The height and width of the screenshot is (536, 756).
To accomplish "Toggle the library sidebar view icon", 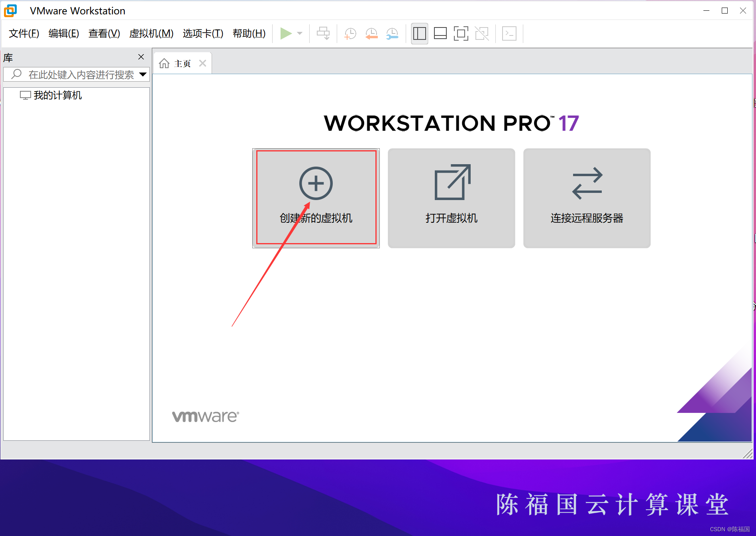I will pyautogui.click(x=419, y=33).
